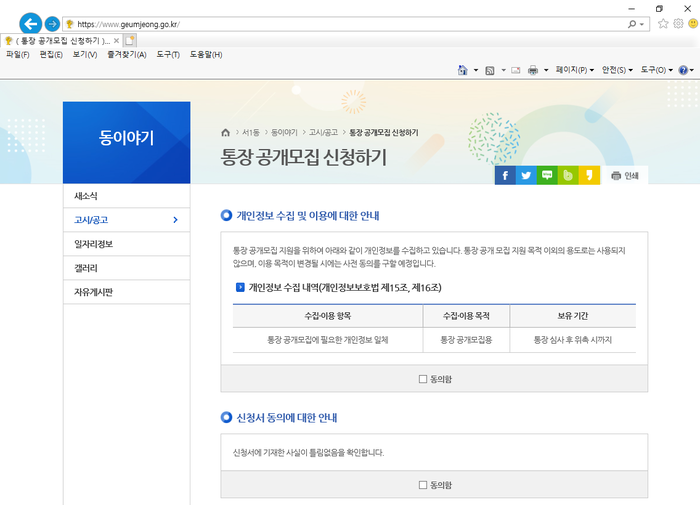Screen dimensions: 700x505
Task: Expand the 안전(S) toolbar dropdown
Action: click(617, 70)
